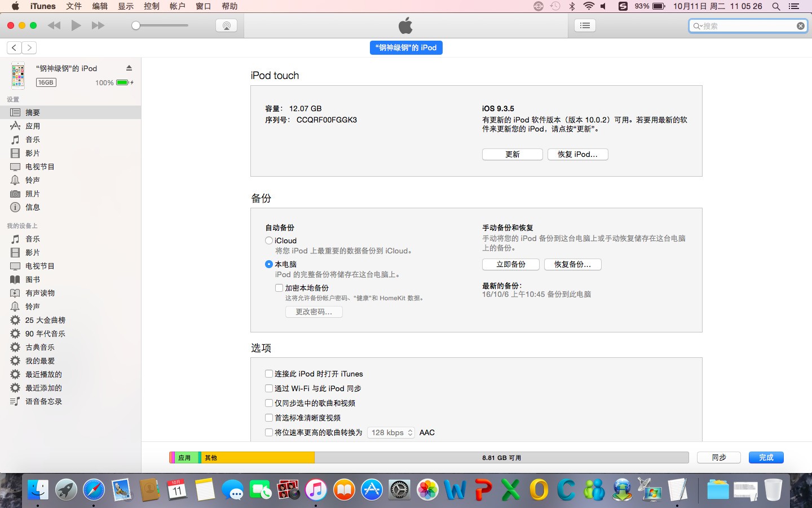Open 照片 photos settings in the sidebar

pyautogui.click(x=70, y=194)
